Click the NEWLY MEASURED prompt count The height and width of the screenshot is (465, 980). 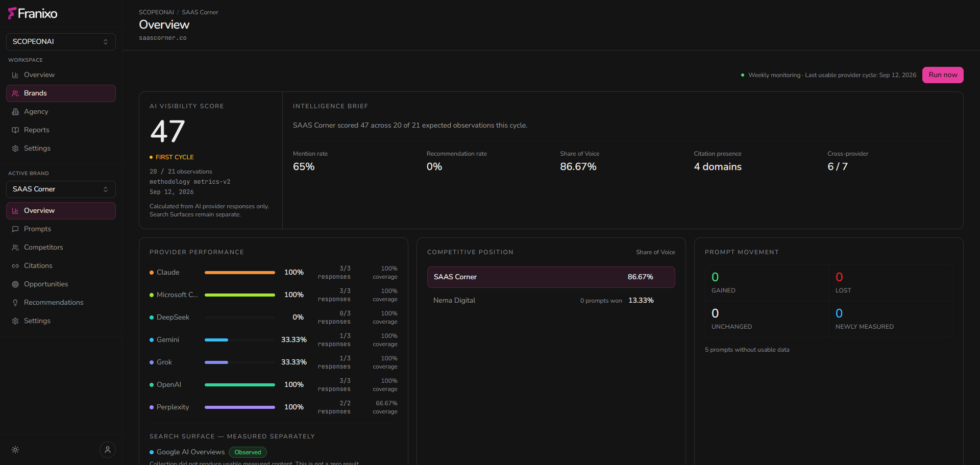(839, 313)
